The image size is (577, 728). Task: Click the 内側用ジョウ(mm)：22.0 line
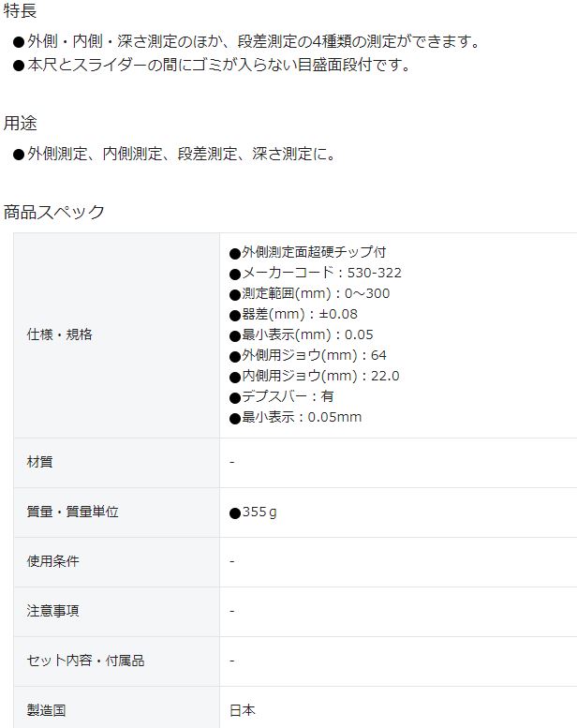pos(314,376)
